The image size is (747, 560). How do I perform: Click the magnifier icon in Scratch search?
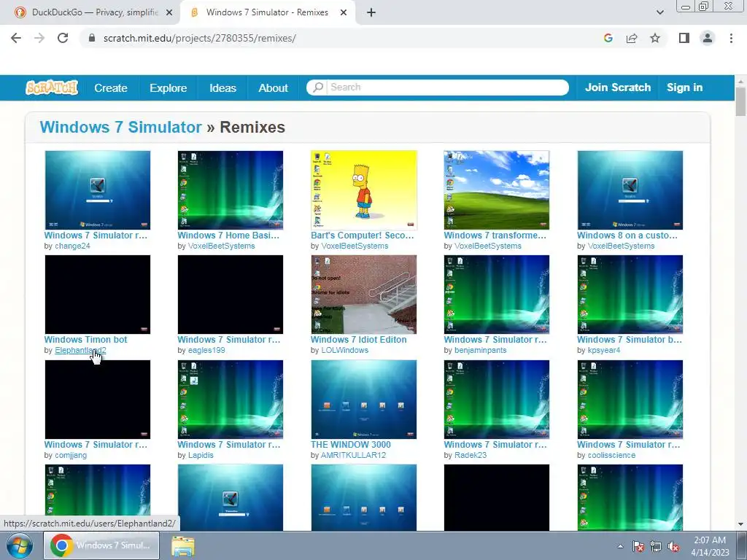tap(318, 87)
